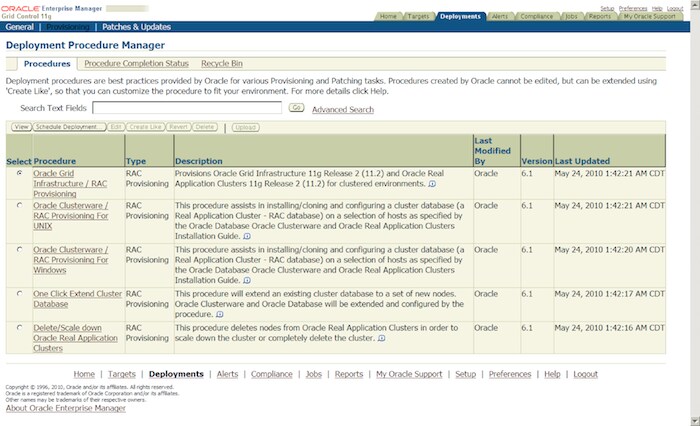The width and height of the screenshot is (700, 426).
Task: Open the Reports top tab
Action: tap(600, 16)
